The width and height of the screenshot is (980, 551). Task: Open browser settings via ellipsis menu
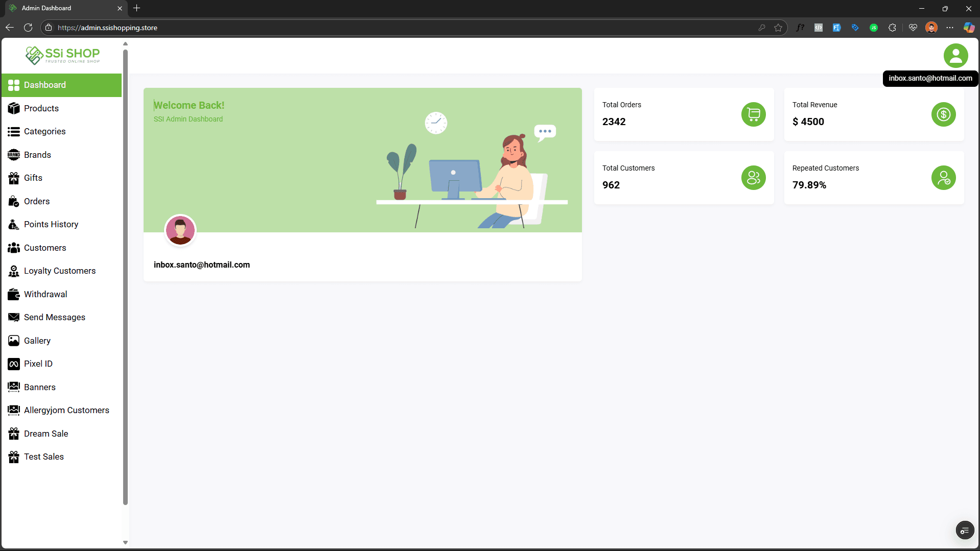950,28
